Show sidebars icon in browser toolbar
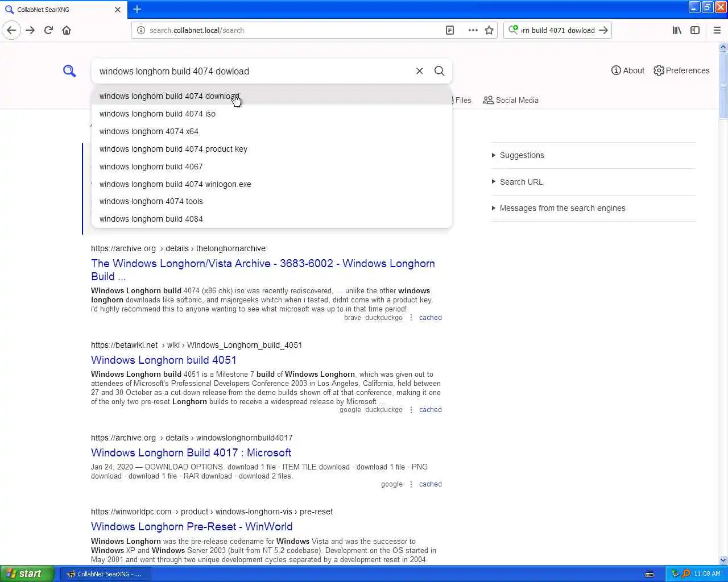The image size is (728, 582). point(695,30)
